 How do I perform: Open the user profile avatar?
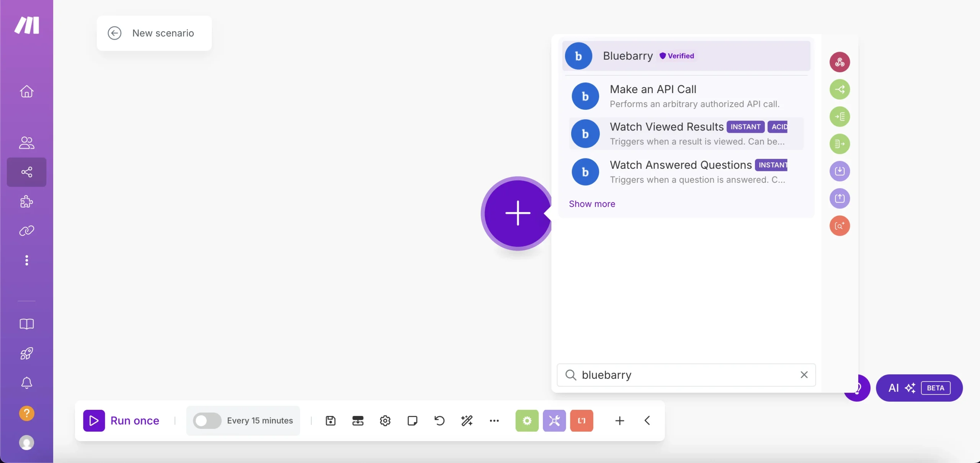coord(27,443)
